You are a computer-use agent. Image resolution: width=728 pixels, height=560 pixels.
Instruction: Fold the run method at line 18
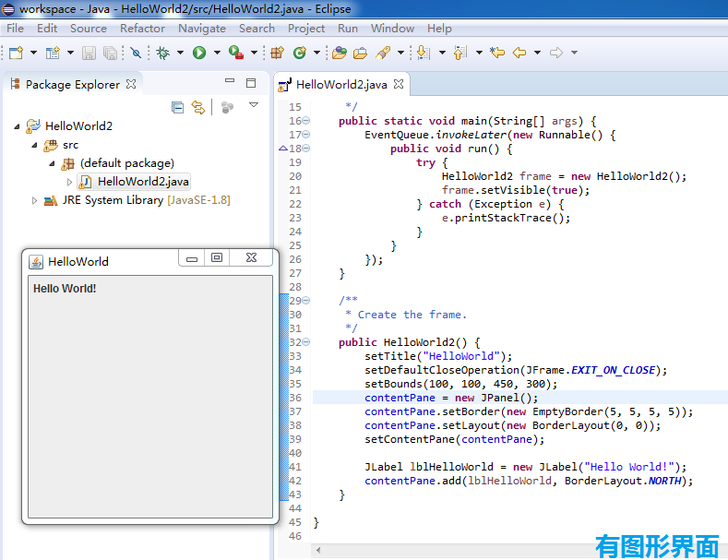pos(306,149)
